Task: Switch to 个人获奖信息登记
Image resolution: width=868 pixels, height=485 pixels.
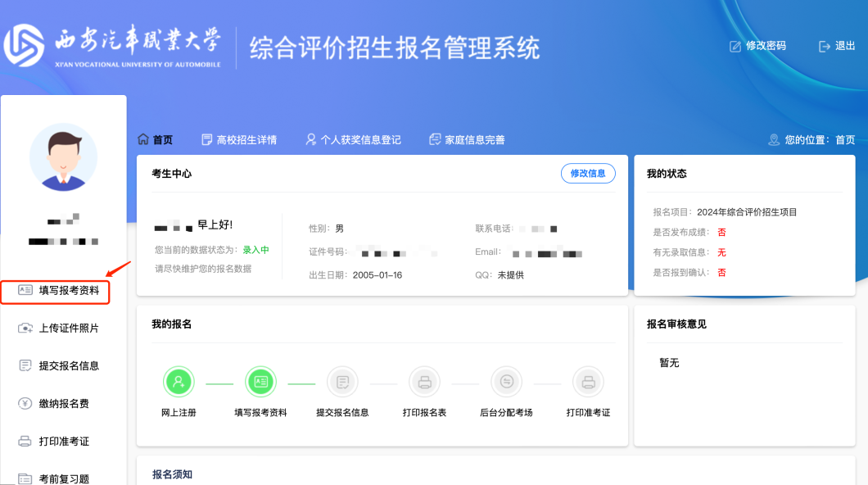Action: [x=354, y=138]
